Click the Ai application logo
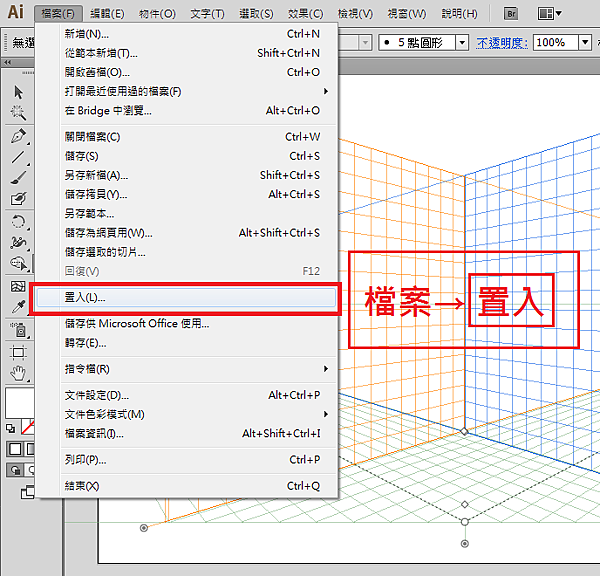Viewport: 600px width, 576px height. [16, 11]
